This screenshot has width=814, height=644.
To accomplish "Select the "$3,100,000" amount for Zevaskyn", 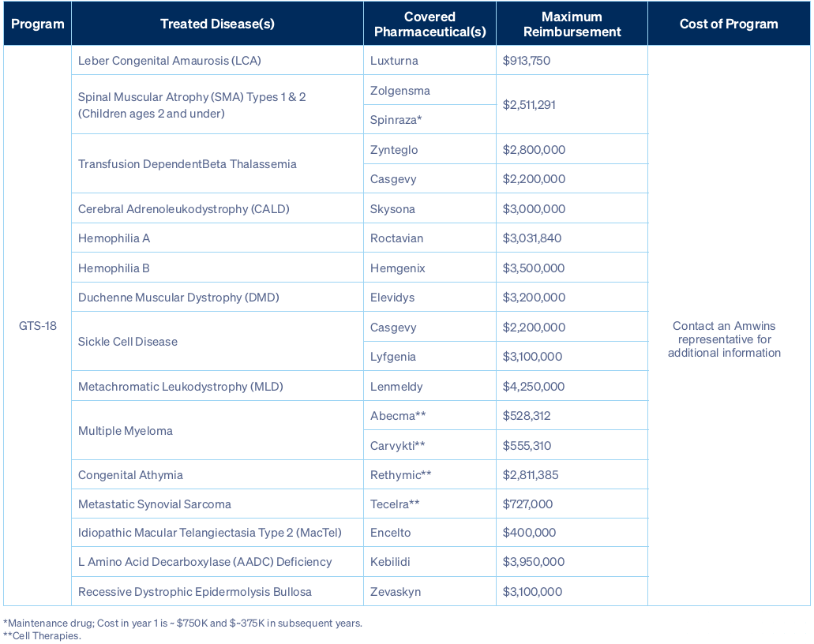I will 532,592.
